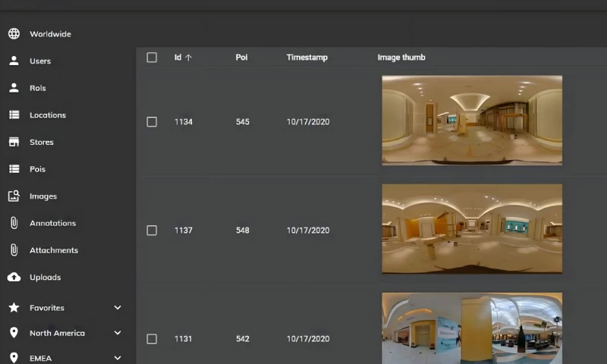Expand the Favorites chevron
The image size is (607, 364).
(x=118, y=308)
